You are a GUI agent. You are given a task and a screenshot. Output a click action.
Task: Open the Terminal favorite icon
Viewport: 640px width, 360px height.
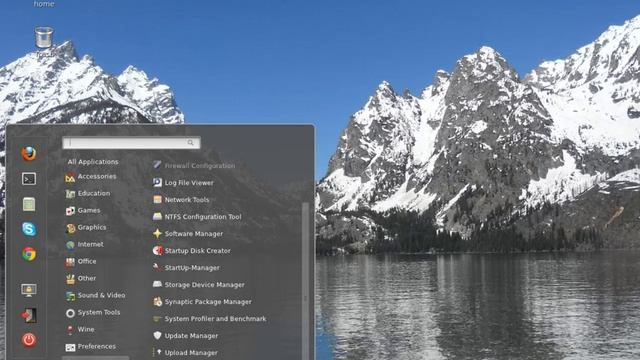point(29,179)
